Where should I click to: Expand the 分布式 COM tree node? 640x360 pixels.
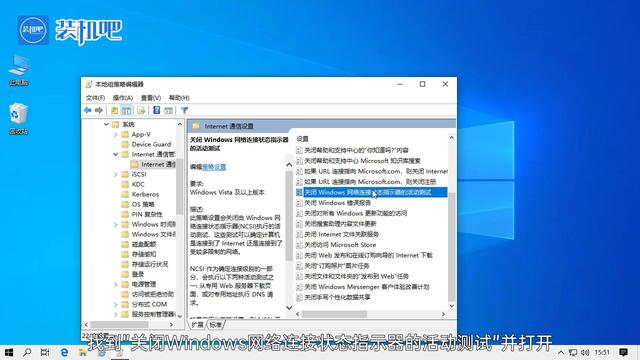point(116,304)
